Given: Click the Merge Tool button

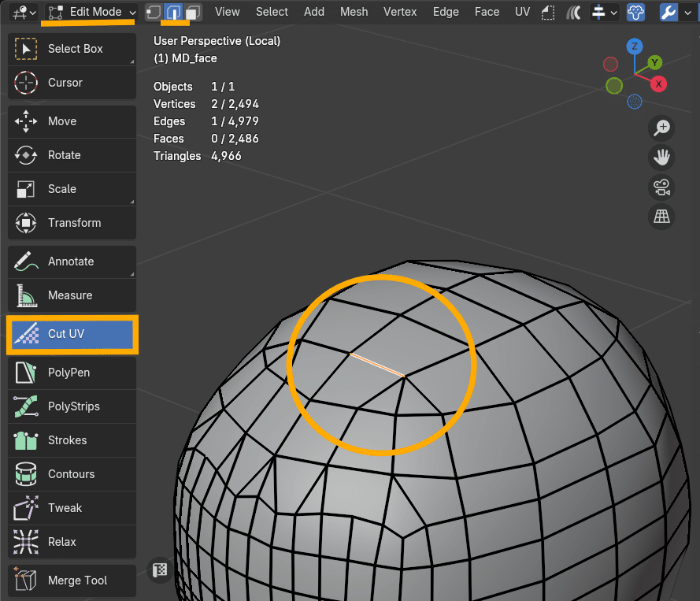Looking at the screenshot, I should coord(71,581).
